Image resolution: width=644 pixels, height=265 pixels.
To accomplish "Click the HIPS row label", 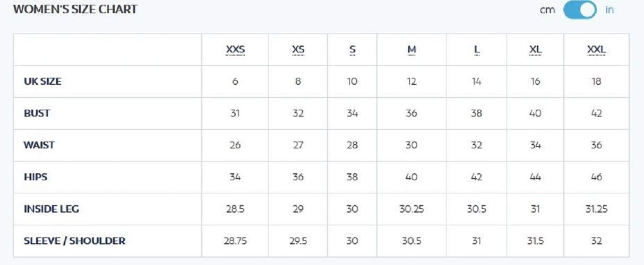I will click(36, 177).
